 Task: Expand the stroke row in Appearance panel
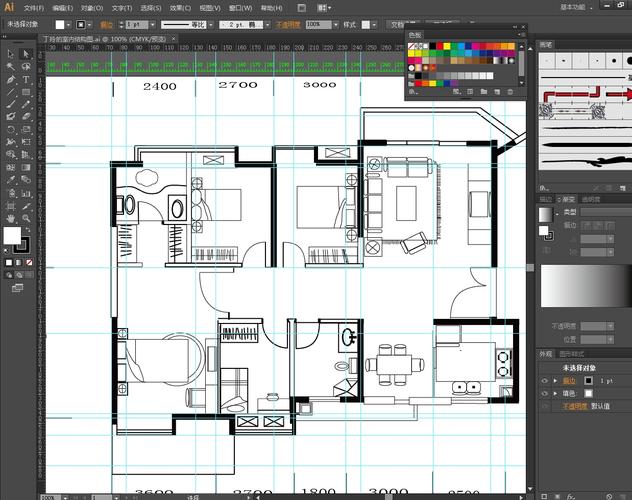[555, 381]
